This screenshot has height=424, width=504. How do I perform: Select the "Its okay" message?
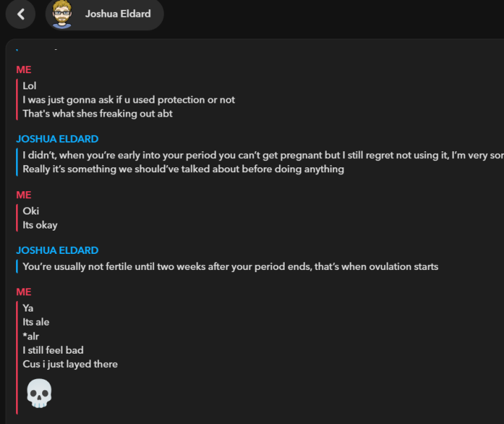tap(40, 225)
